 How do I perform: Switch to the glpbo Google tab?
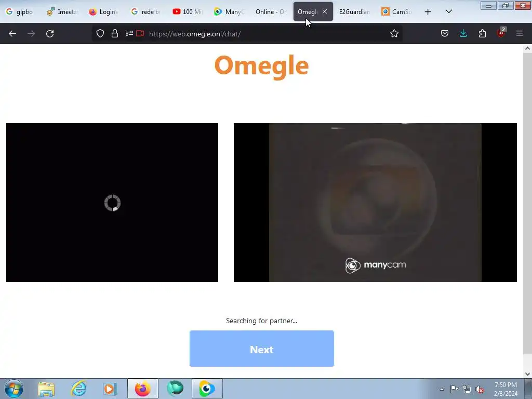pyautogui.click(x=20, y=12)
